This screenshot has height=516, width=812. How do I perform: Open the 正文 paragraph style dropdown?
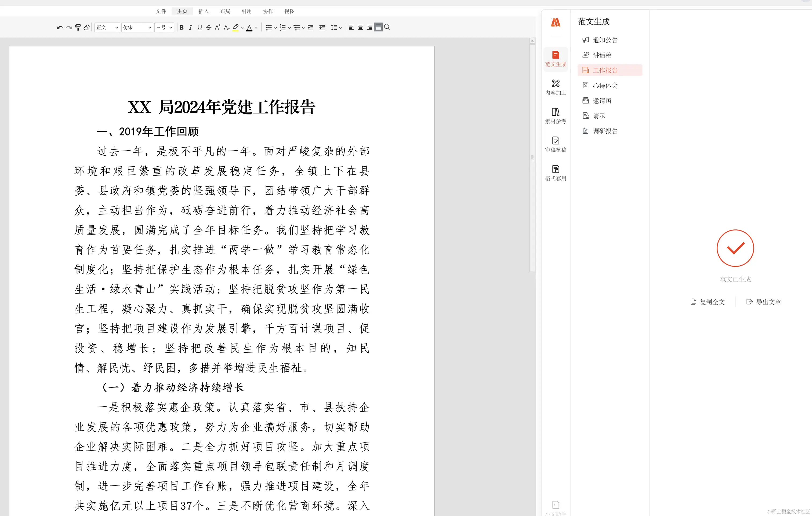pos(107,28)
